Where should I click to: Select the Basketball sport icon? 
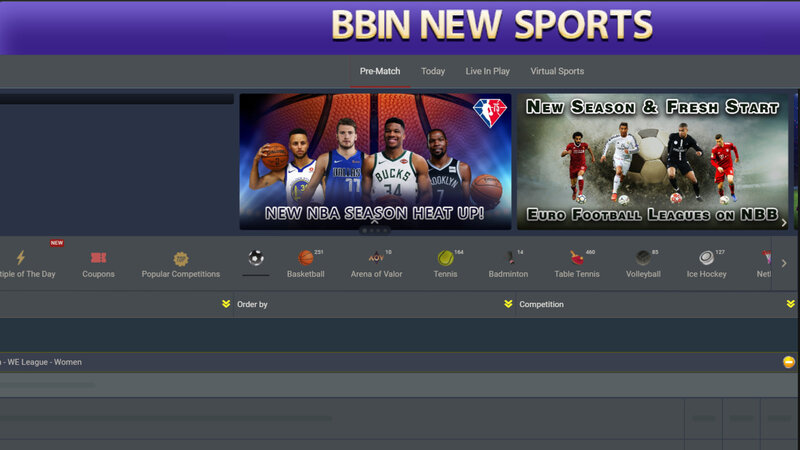[306, 258]
